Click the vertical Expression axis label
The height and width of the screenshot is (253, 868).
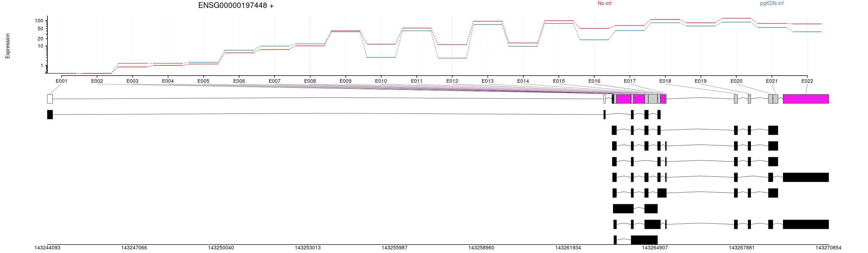(x=8, y=46)
